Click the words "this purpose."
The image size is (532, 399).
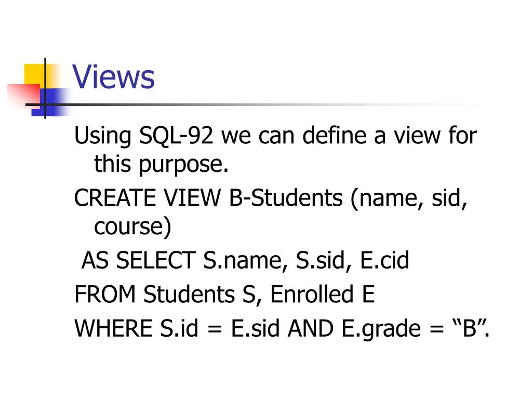pyautogui.click(x=161, y=164)
